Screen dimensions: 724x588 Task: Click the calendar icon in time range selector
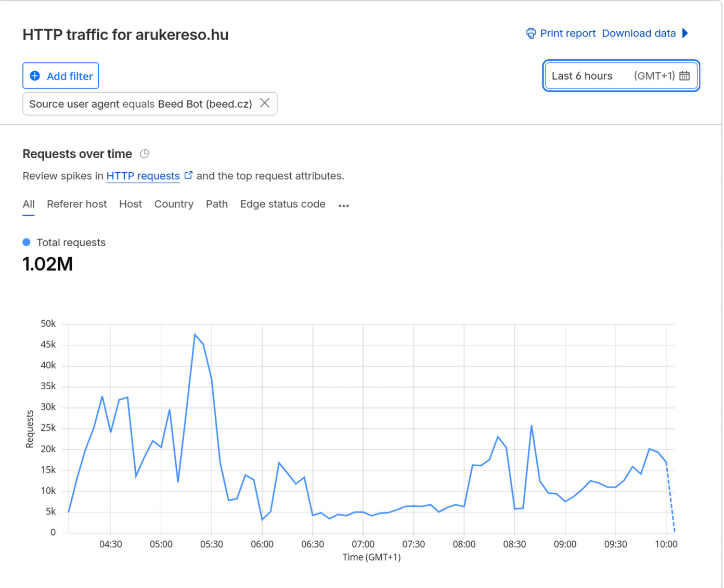[x=684, y=76]
